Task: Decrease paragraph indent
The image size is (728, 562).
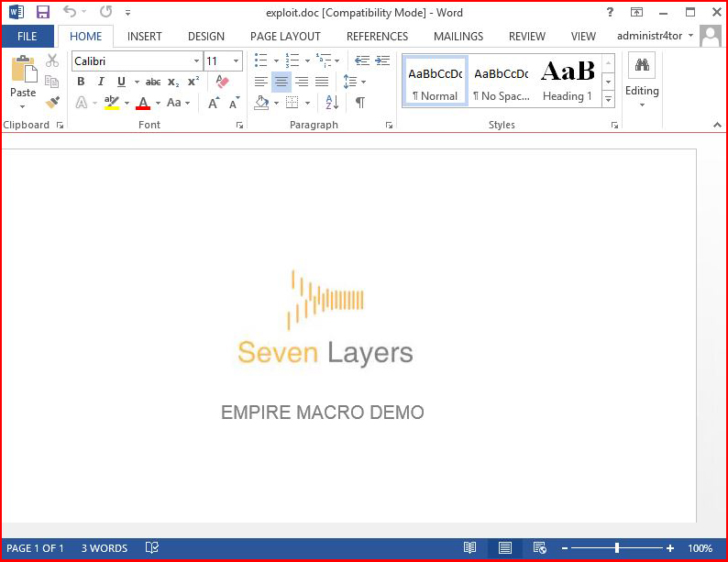Action: point(362,61)
